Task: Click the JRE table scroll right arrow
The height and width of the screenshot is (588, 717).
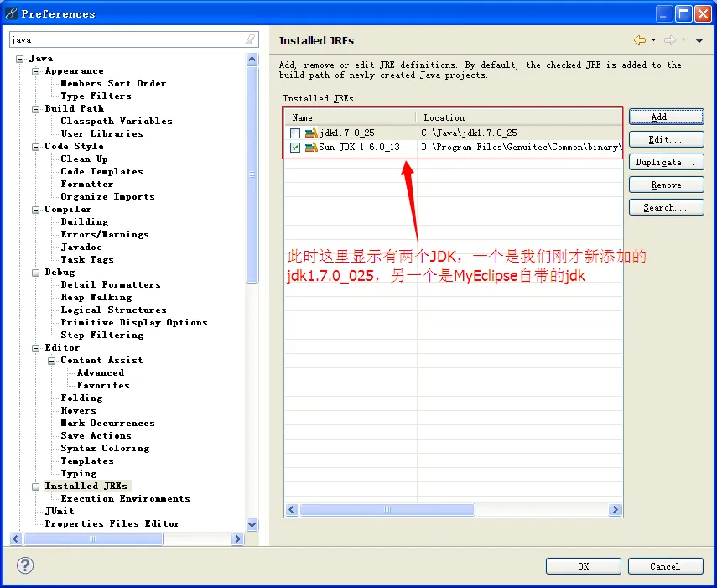Action: [x=615, y=509]
